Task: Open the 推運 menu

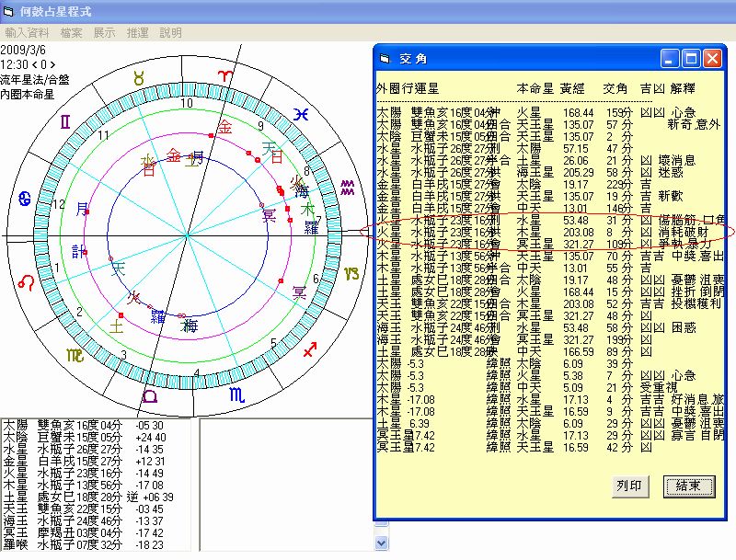Action: [x=137, y=32]
